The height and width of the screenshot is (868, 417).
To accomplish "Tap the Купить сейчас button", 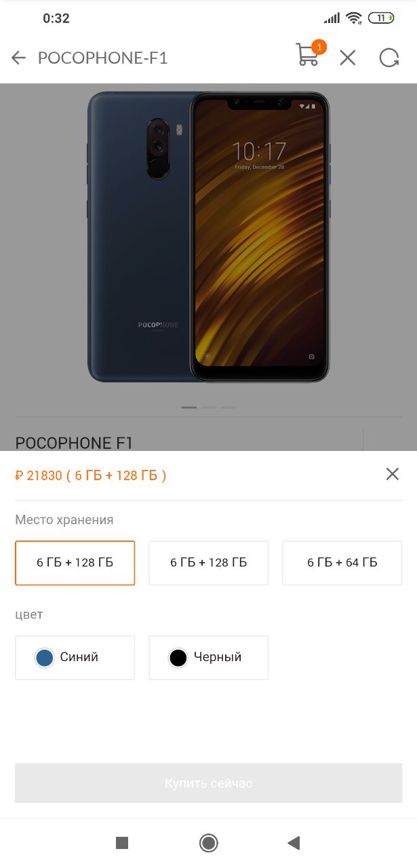I will [209, 783].
